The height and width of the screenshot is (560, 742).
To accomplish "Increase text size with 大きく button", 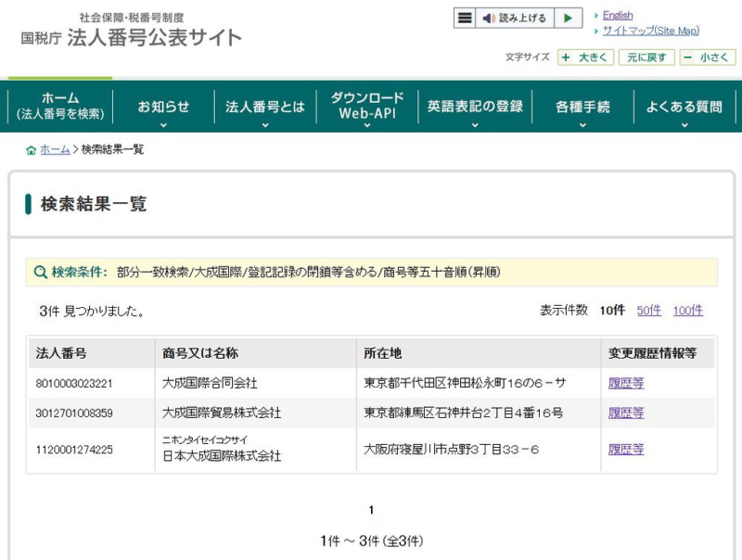I will pos(585,57).
